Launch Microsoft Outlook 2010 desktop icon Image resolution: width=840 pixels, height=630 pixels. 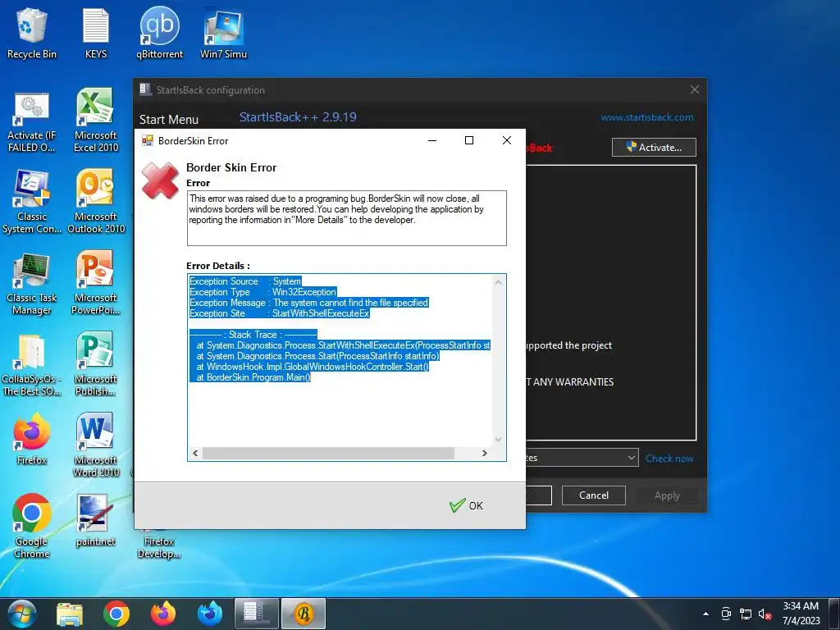pyautogui.click(x=96, y=203)
